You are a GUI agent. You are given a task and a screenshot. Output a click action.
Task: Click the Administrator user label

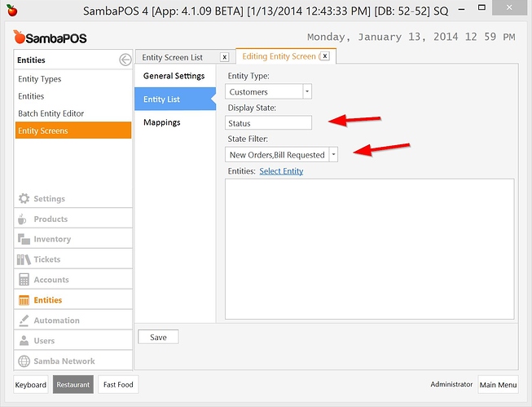pos(451,384)
